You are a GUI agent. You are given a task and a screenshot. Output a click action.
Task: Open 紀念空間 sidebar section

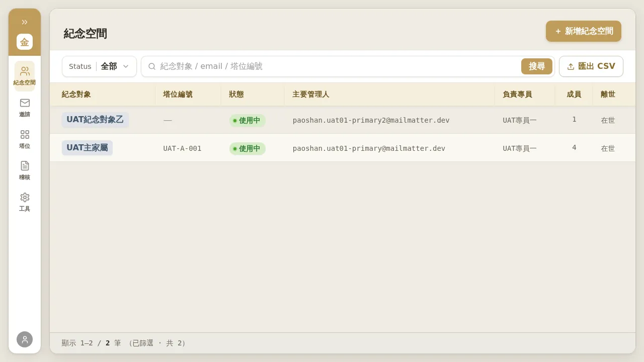pyautogui.click(x=25, y=76)
